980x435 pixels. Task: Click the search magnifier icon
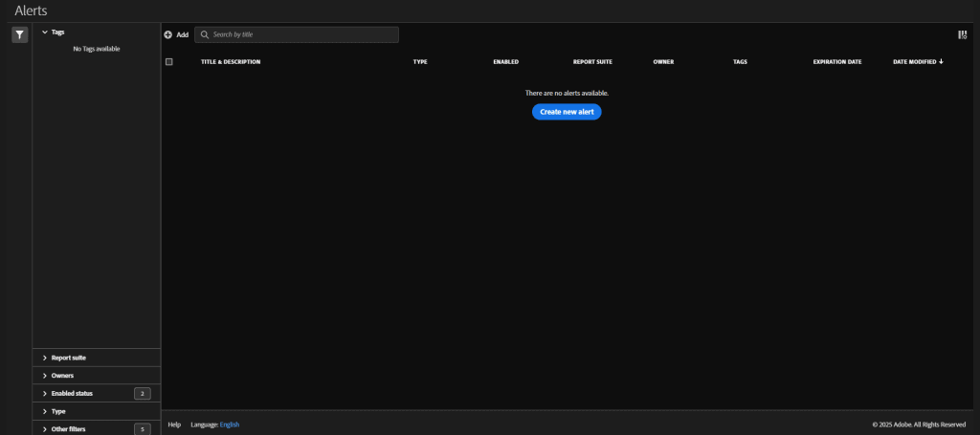click(205, 35)
